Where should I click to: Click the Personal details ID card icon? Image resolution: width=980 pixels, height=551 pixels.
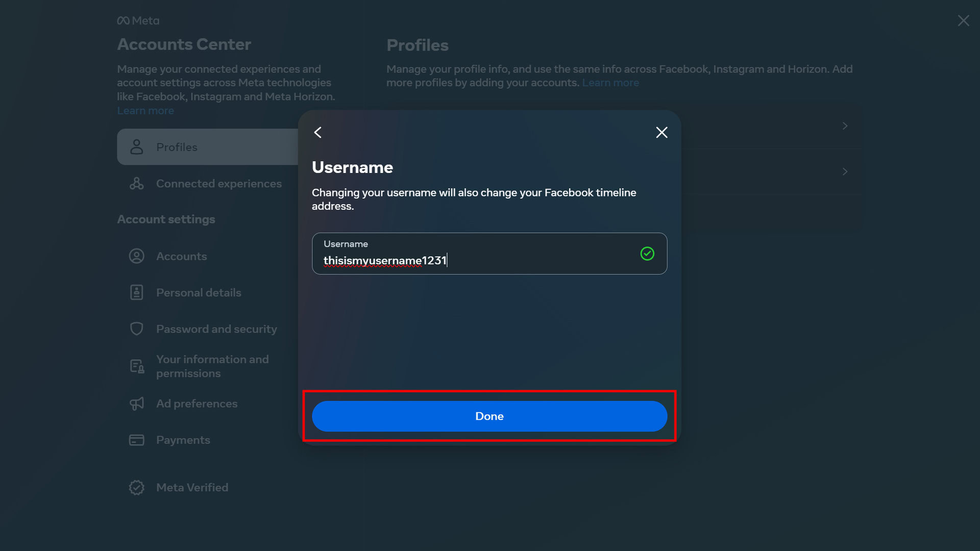pyautogui.click(x=136, y=292)
